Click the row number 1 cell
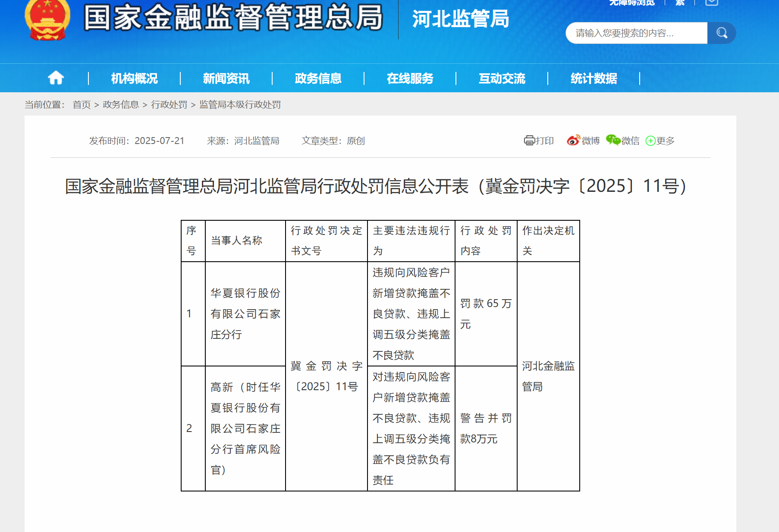The width and height of the screenshot is (779, 532). click(x=193, y=314)
